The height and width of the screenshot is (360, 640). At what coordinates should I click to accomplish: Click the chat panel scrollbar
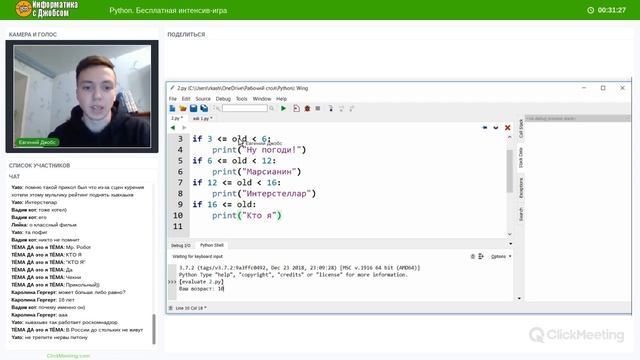coord(154,329)
